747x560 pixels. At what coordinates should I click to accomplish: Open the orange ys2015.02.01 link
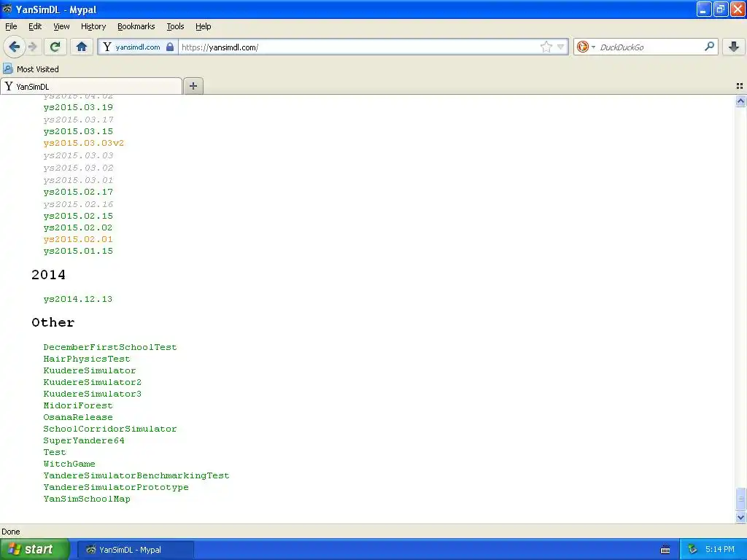point(78,239)
